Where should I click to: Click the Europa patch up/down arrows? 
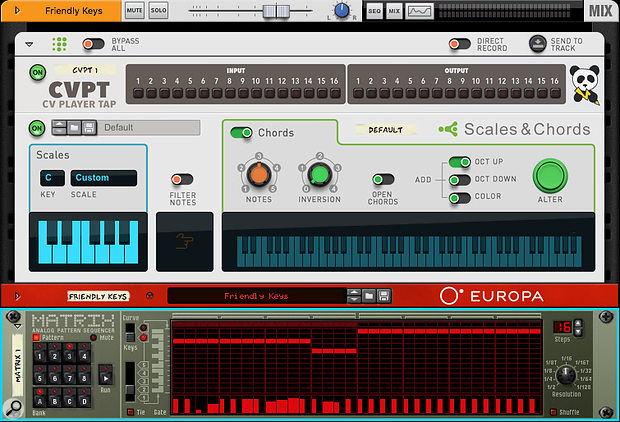coord(354,296)
